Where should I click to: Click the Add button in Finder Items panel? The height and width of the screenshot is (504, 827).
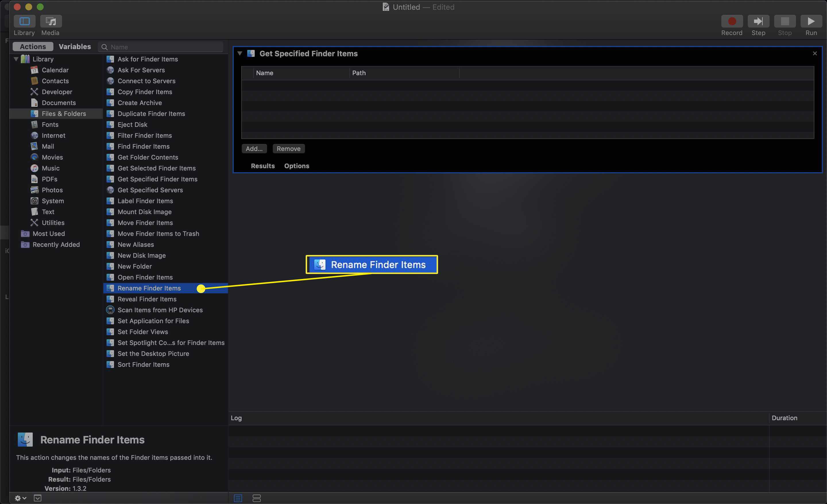[x=254, y=148]
